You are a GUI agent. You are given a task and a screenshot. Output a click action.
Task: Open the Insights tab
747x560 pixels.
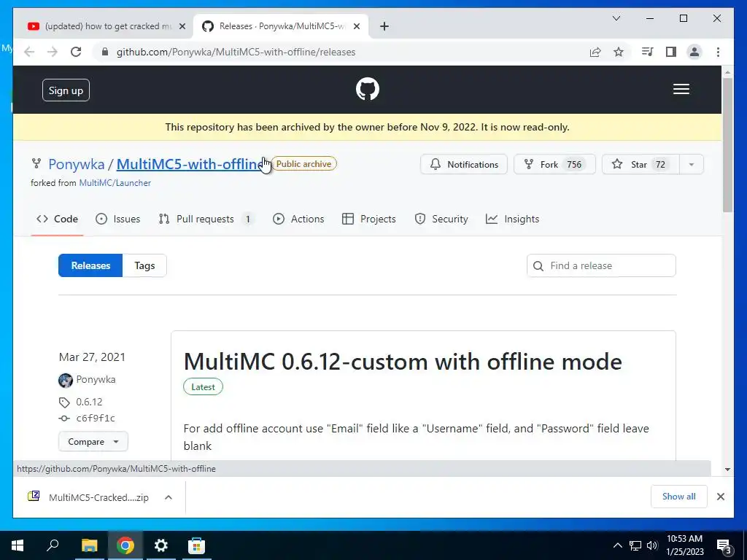[x=512, y=219]
